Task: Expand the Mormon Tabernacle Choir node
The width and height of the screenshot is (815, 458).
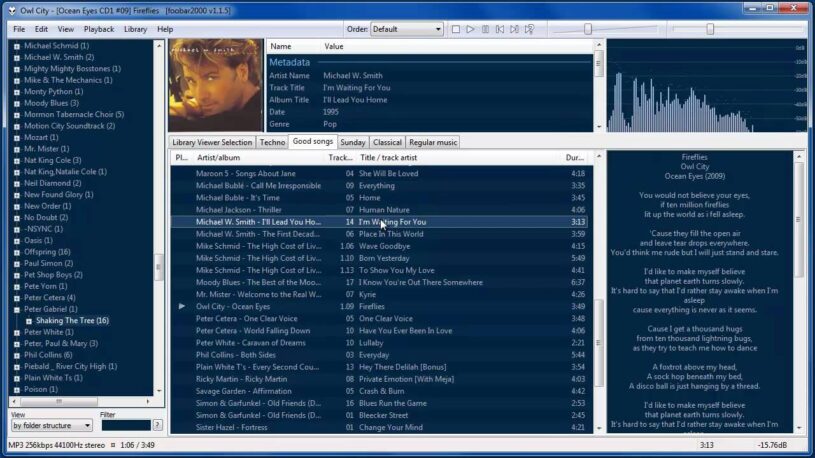Action: (x=17, y=115)
